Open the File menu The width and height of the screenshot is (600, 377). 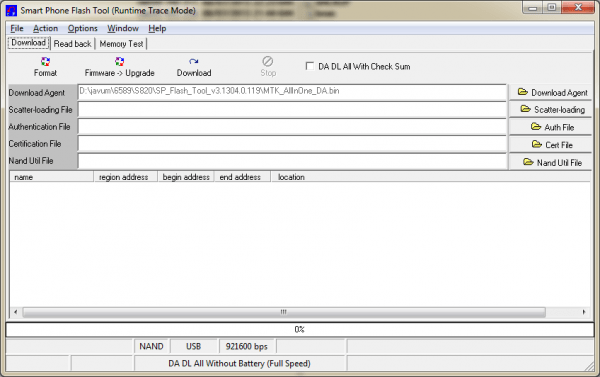[17, 28]
